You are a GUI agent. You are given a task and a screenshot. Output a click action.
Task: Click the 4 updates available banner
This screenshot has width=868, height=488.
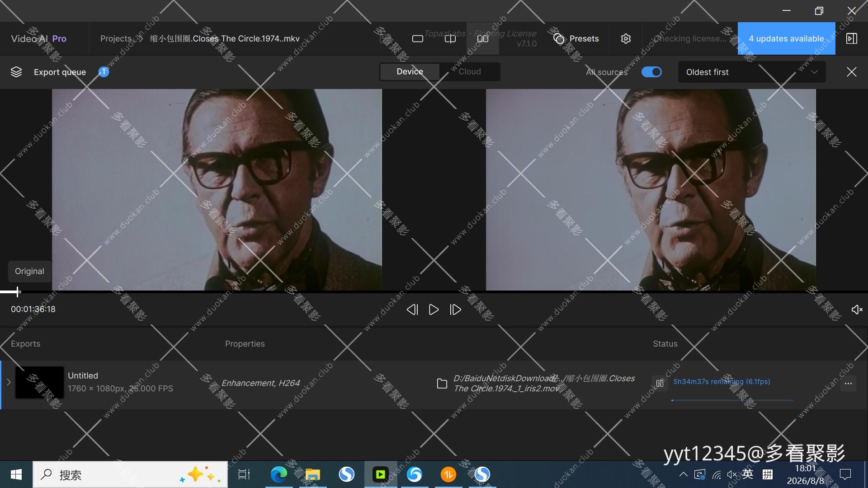tap(786, 38)
